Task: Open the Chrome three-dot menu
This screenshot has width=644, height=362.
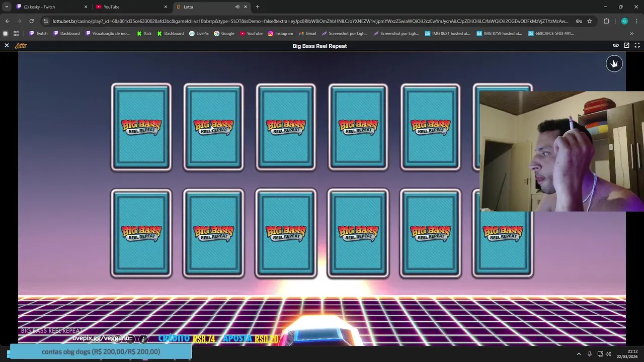Action: [x=636, y=21]
